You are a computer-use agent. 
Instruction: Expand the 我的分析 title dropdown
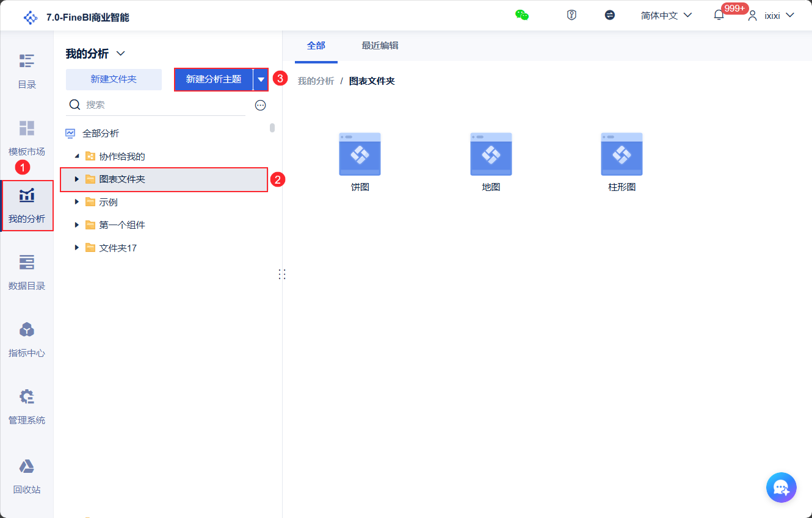click(121, 54)
